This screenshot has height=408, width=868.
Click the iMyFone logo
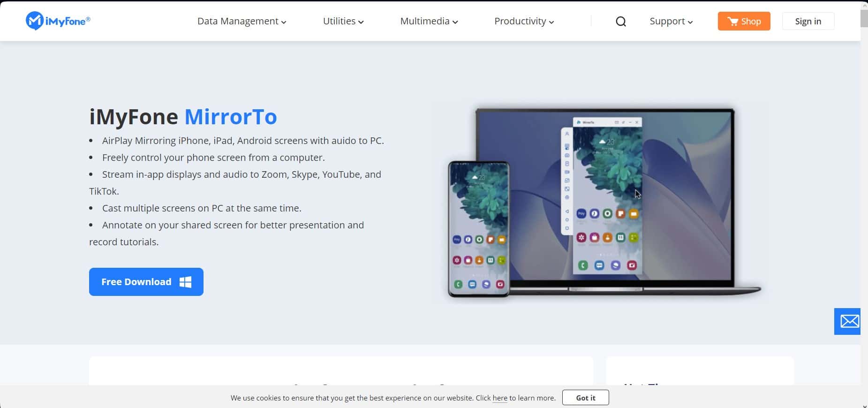[58, 21]
